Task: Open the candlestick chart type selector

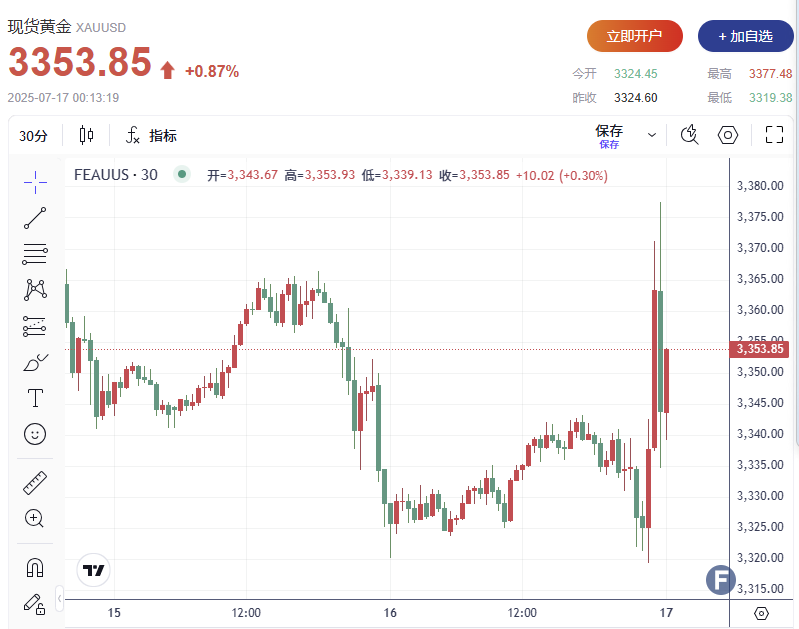Action: coord(86,135)
